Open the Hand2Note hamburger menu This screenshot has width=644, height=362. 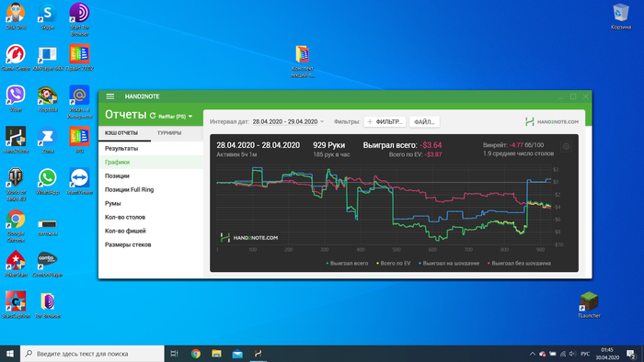pos(110,96)
